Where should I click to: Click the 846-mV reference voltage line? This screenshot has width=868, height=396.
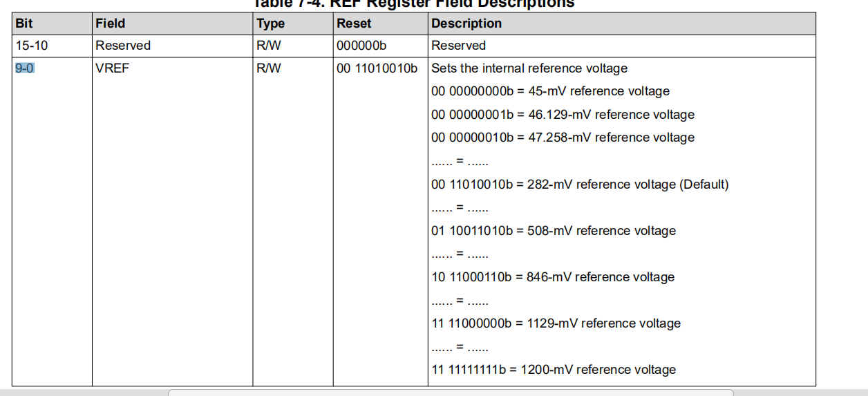pos(553,277)
